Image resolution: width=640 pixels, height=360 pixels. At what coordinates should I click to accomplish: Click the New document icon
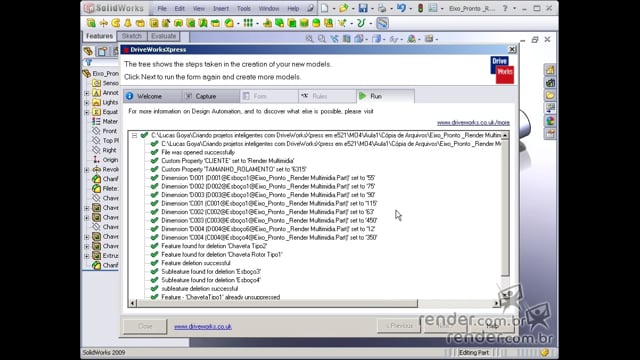click(324, 8)
